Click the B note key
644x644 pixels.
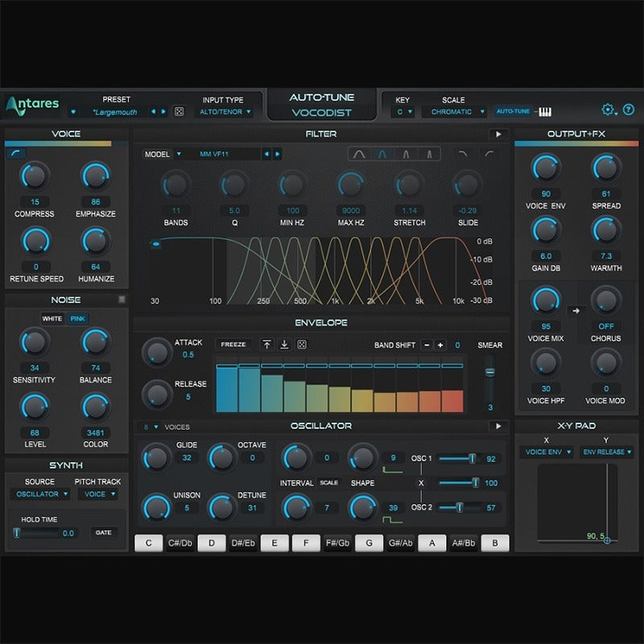[x=495, y=543]
